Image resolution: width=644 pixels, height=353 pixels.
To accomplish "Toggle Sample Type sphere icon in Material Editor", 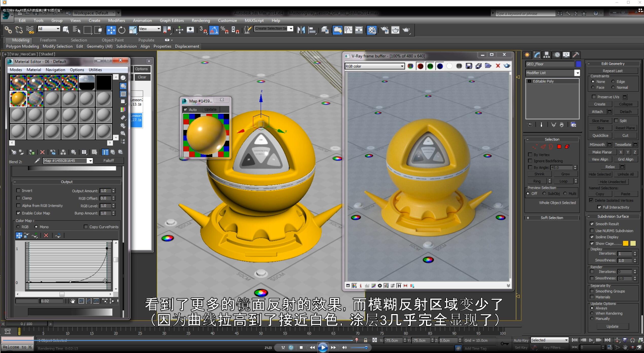I will pos(123,78).
